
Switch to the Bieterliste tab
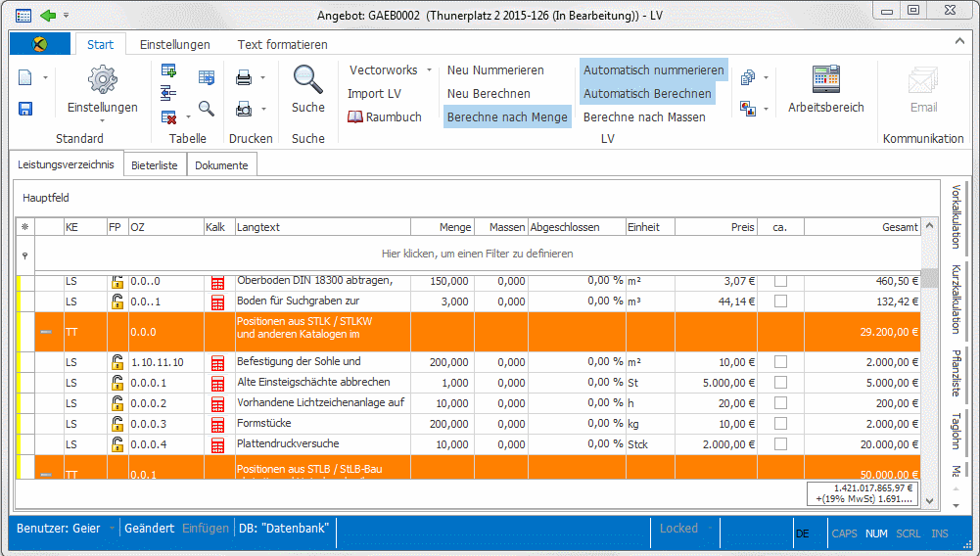coord(155,165)
